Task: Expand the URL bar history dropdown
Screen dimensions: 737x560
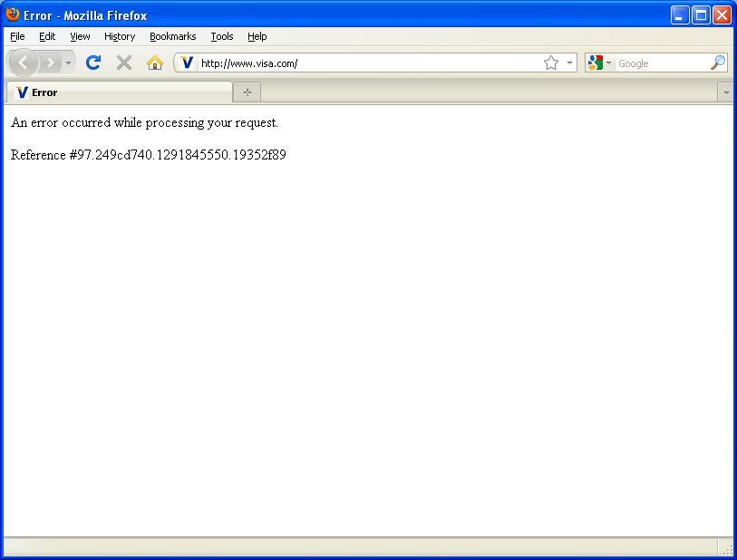Action: click(570, 63)
